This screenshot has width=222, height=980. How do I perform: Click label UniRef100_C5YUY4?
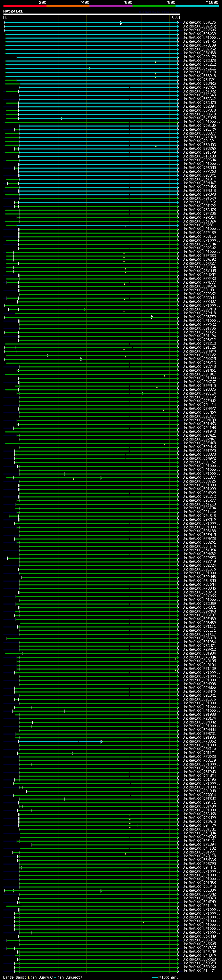point(199,550)
